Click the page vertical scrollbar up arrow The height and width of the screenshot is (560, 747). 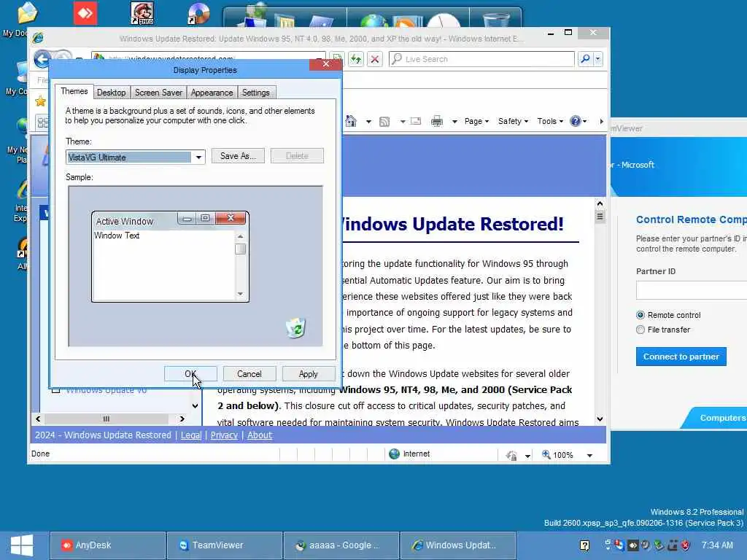pyautogui.click(x=600, y=204)
